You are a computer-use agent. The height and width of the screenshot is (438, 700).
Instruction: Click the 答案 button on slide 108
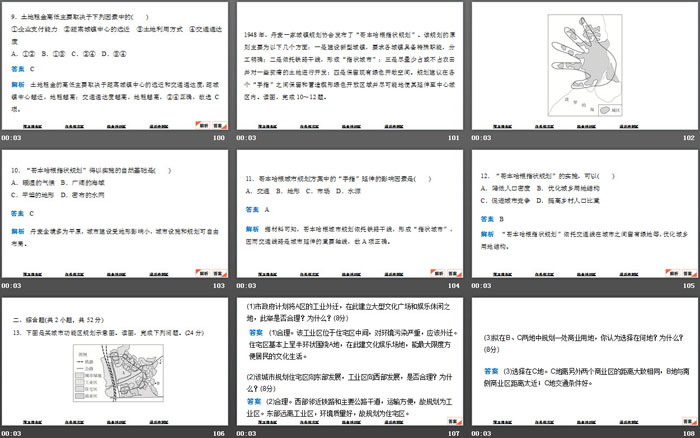(x=689, y=421)
